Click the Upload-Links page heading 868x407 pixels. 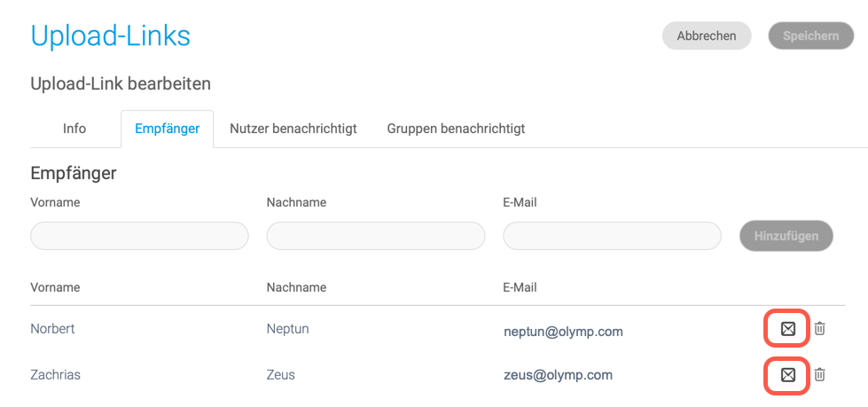coord(111,35)
